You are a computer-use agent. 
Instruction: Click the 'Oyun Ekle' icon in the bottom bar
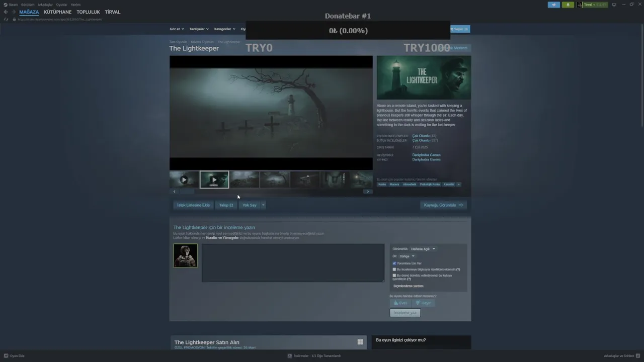6,355
